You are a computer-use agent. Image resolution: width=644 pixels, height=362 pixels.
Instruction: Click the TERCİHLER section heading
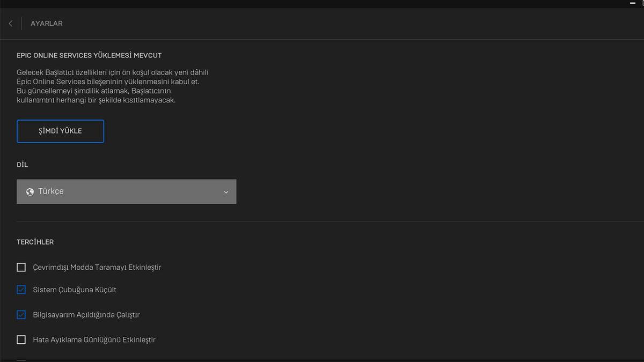point(35,242)
